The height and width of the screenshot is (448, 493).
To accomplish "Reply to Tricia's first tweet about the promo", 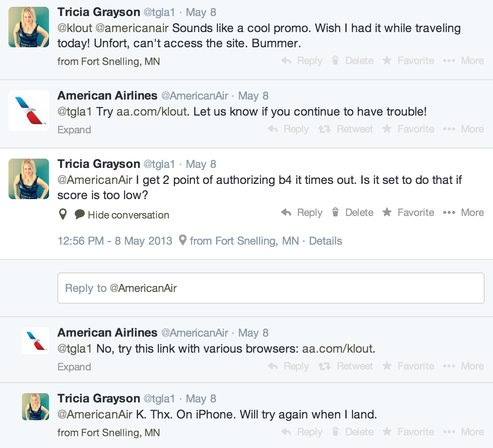I will pos(302,61).
